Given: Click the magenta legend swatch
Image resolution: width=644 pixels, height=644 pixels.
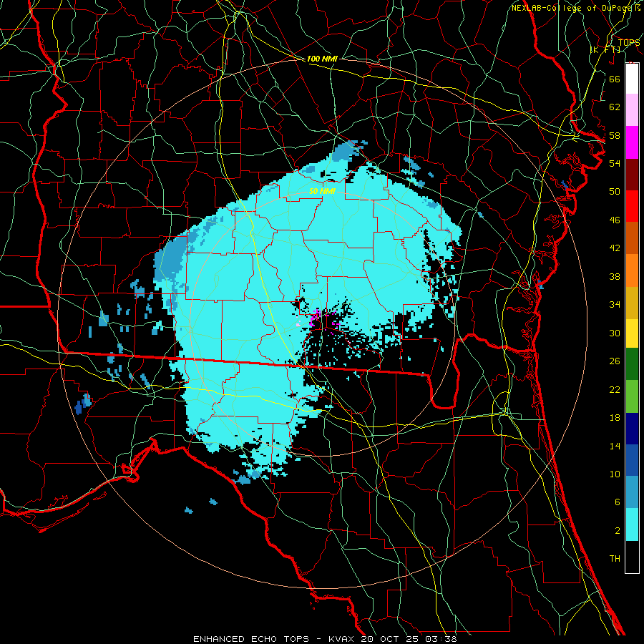Looking at the screenshot, I should point(632,142).
